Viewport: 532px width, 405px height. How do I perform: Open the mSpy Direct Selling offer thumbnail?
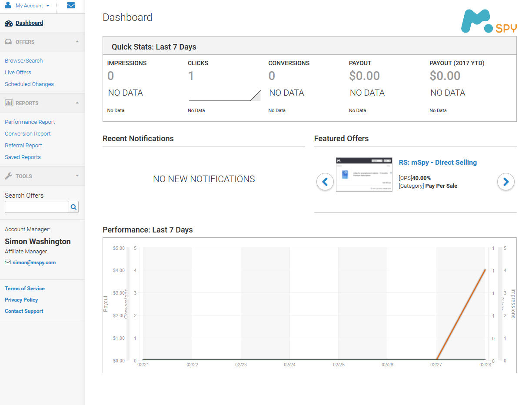364,175
